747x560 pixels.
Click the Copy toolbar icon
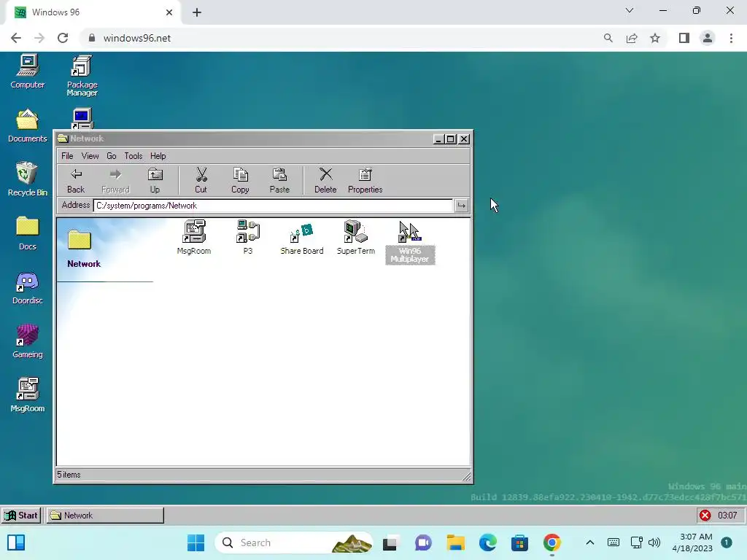[240, 181]
